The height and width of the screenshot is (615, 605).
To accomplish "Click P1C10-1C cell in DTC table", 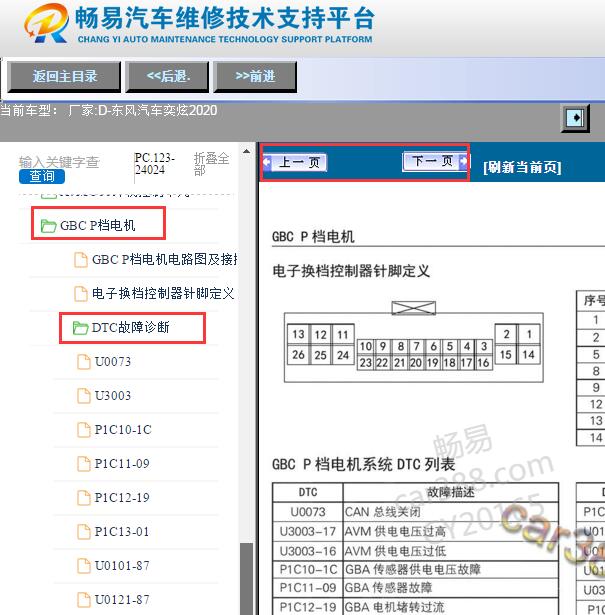I will pyautogui.click(x=308, y=570).
